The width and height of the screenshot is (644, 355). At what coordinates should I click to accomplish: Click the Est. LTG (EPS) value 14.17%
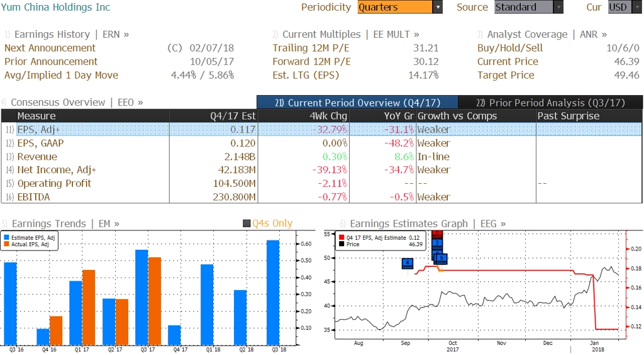tap(423, 75)
